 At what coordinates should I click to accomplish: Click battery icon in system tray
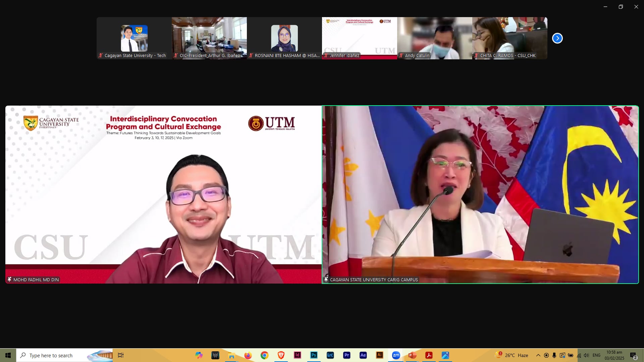[570, 355]
